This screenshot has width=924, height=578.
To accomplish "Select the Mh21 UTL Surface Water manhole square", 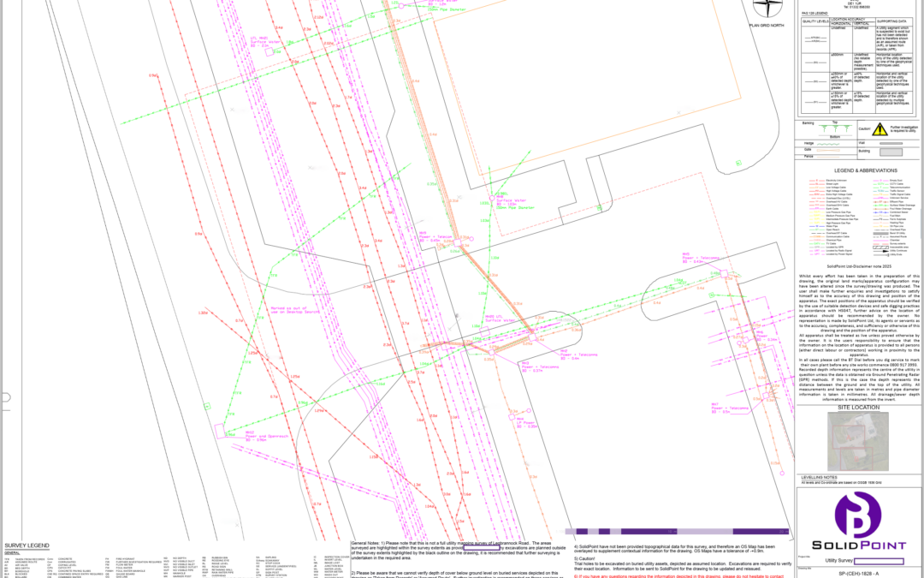I will [x=269, y=52].
